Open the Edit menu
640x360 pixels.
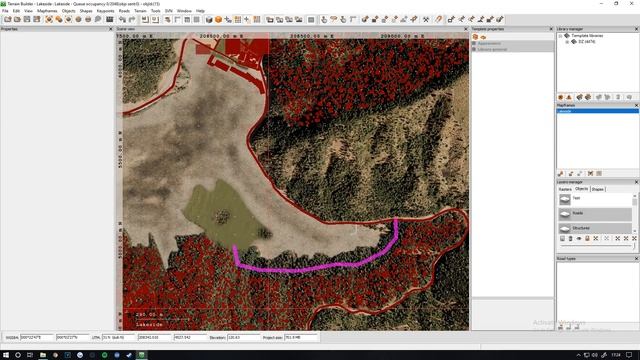[16, 11]
